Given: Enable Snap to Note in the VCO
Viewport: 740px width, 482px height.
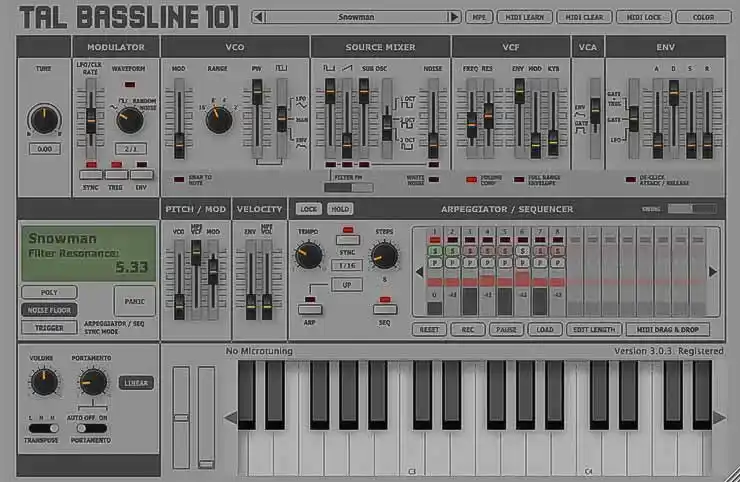Looking at the screenshot, I should tap(179, 180).
